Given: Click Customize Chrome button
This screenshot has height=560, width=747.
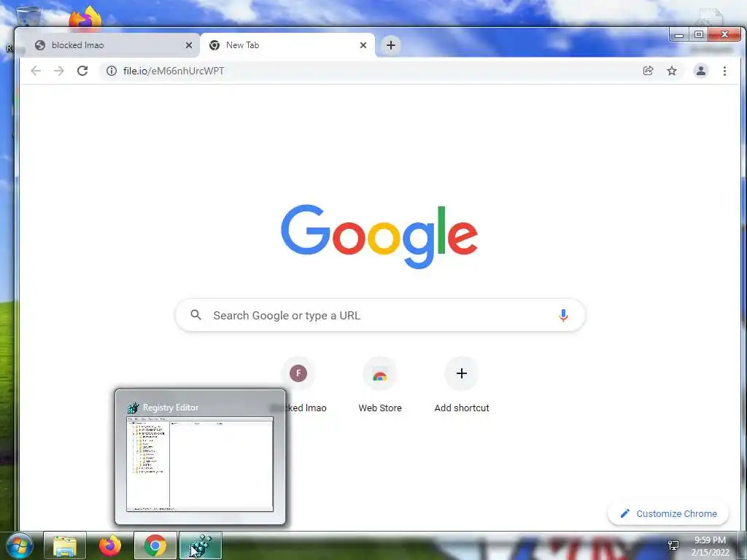Looking at the screenshot, I should 668,514.
